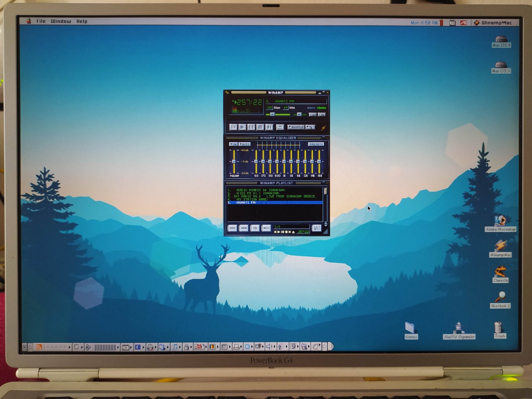The width and height of the screenshot is (532, 399).
Task: Open the LIST OPTS menu button
Action: coord(317,228)
